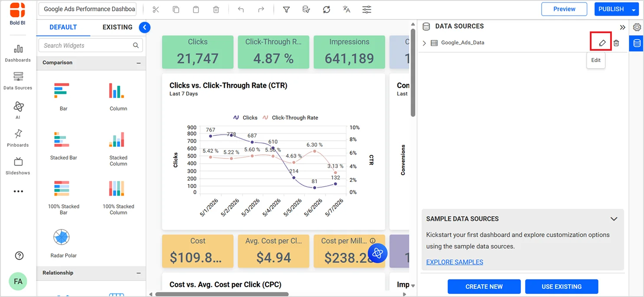Select the Radar Polar widget
This screenshot has height=297, width=644.
click(x=63, y=243)
